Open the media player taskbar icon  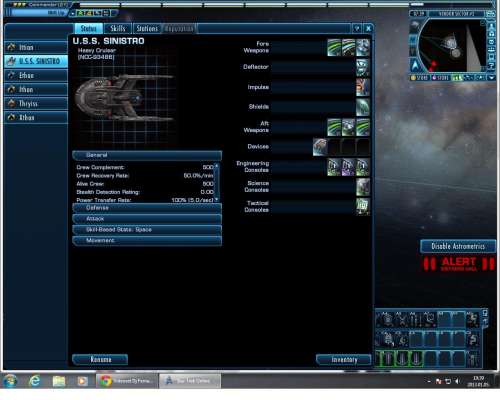(x=82, y=381)
